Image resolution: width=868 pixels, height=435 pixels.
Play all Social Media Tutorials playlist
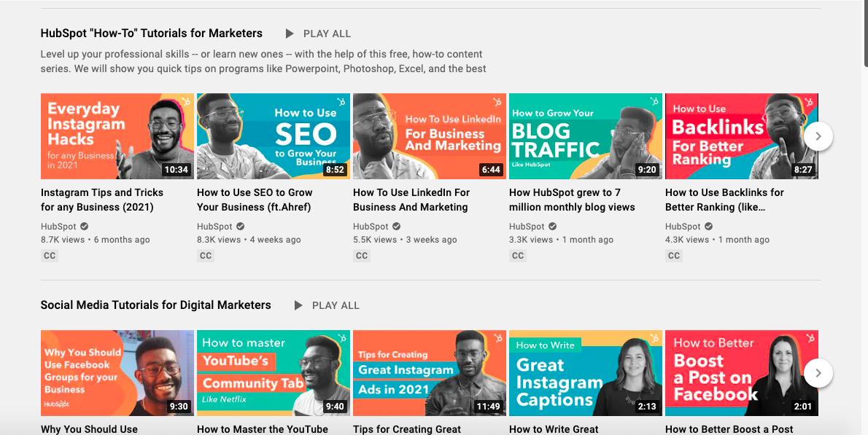(x=327, y=305)
